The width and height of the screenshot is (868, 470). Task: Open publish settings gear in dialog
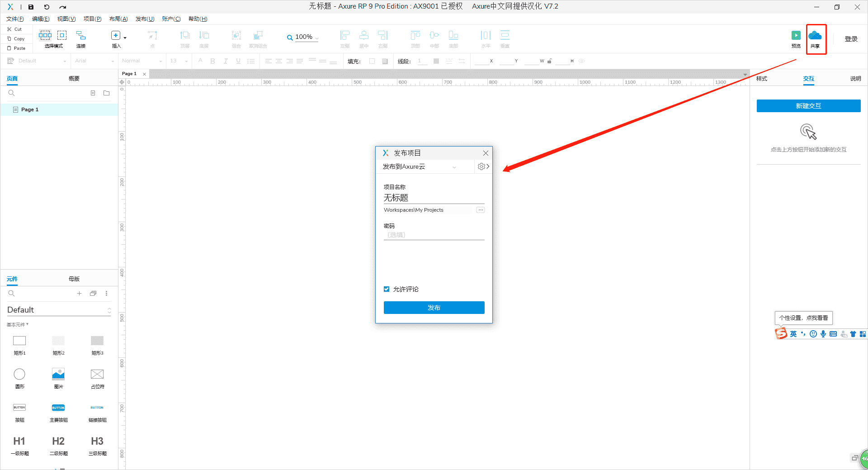pos(481,166)
